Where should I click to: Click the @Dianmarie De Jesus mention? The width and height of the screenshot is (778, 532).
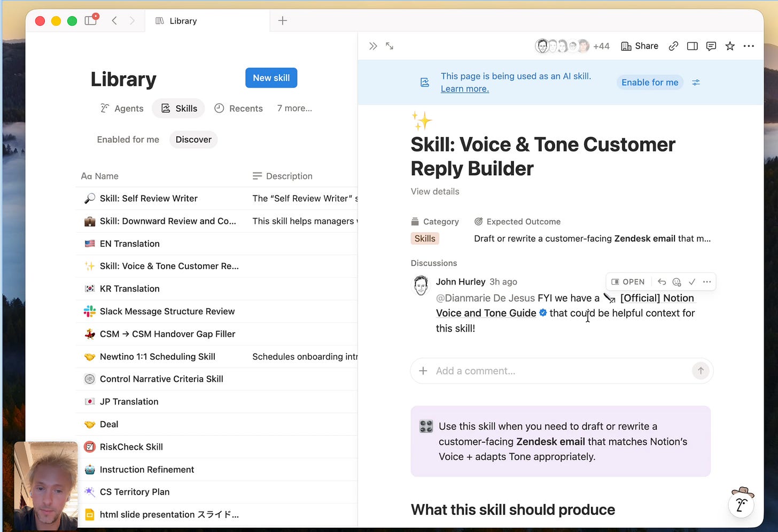pos(485,298)
